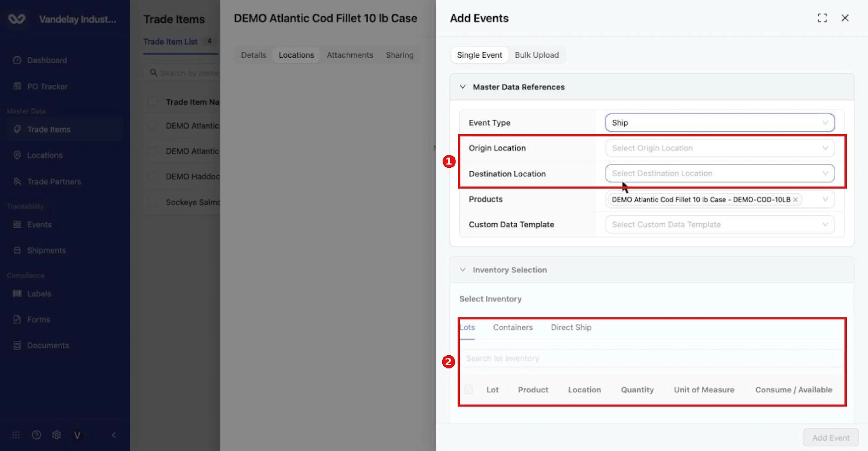The image size is (868, 451).
Task: Switch to the Bulk Upload tab
Action: [536, 55]
